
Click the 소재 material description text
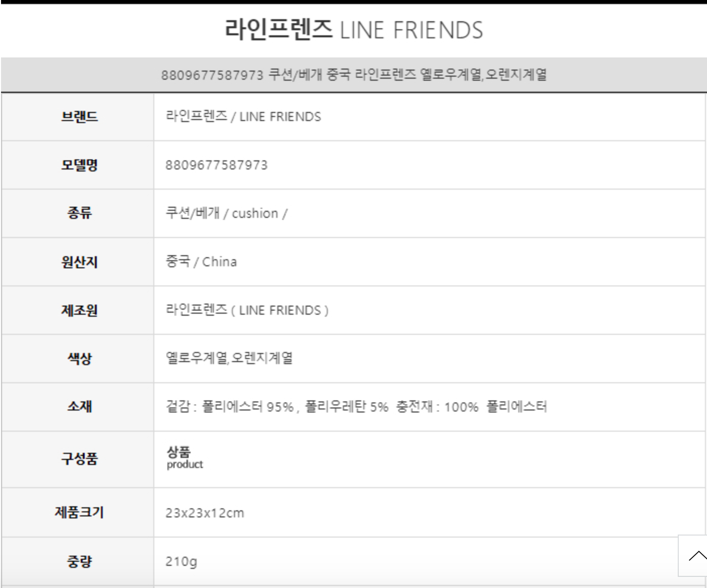[x=356, y=407]
